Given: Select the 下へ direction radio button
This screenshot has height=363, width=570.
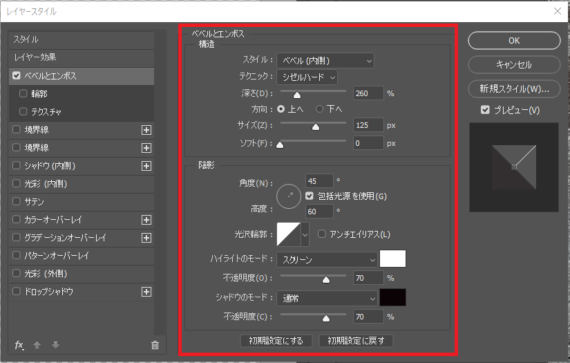Looking at the screenshot, I should (x=320, y=109).
